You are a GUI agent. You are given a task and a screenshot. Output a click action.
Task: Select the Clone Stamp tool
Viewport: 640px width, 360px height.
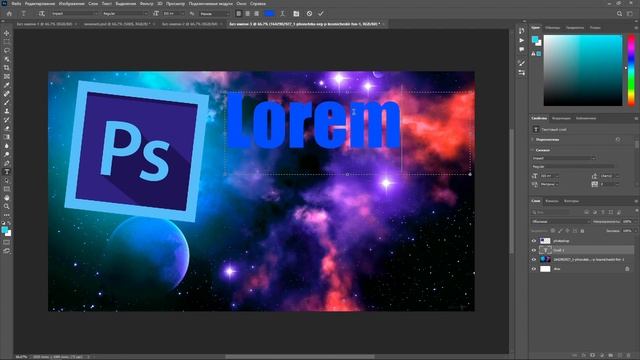pos(7,111)
